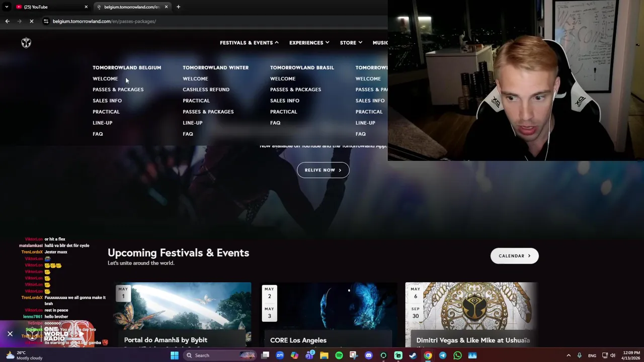
Task: Open the weather widget on the taskbar
Action: [24, 355]
